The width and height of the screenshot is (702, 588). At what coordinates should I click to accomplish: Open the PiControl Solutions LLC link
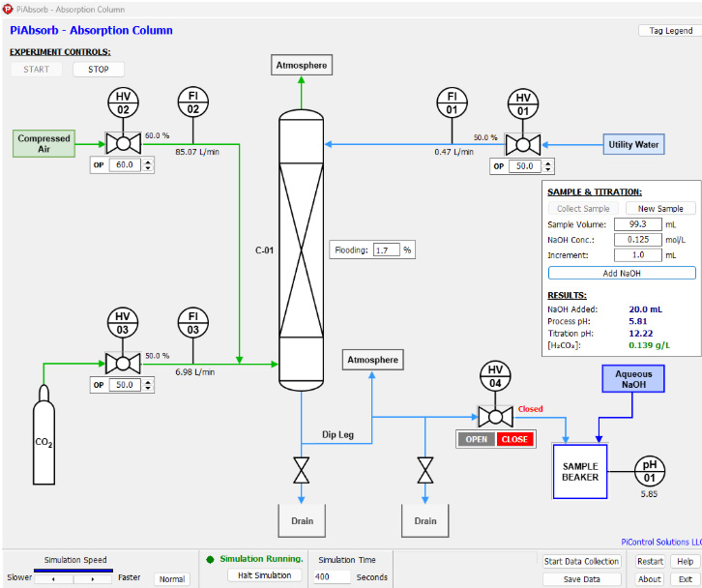(661, 542)
